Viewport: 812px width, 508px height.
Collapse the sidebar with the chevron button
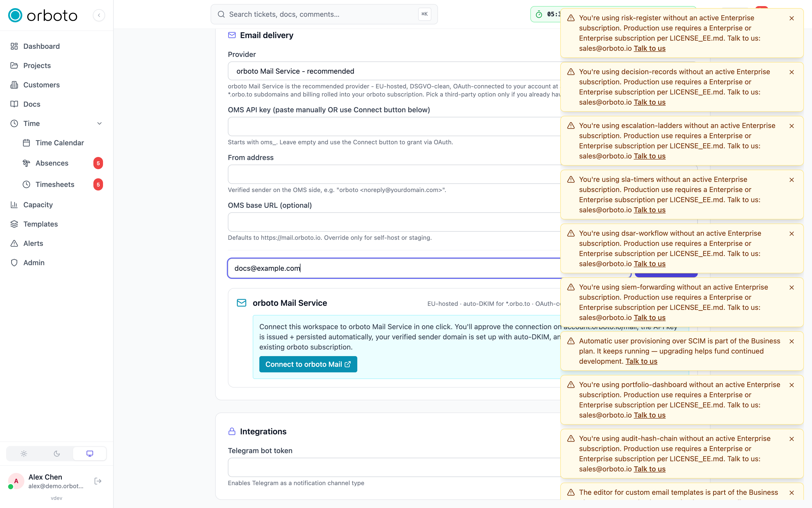99,15
